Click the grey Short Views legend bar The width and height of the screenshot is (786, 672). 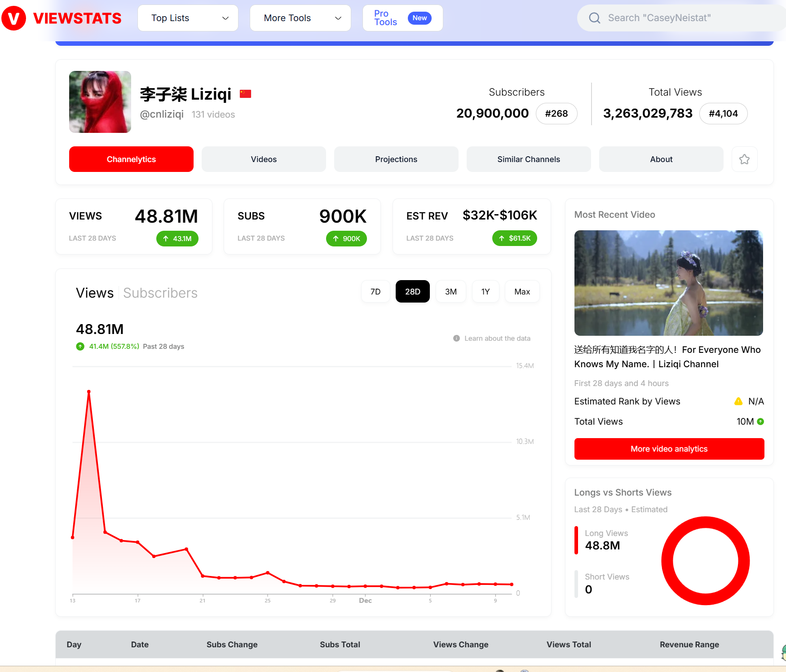(x=576, y=584)
